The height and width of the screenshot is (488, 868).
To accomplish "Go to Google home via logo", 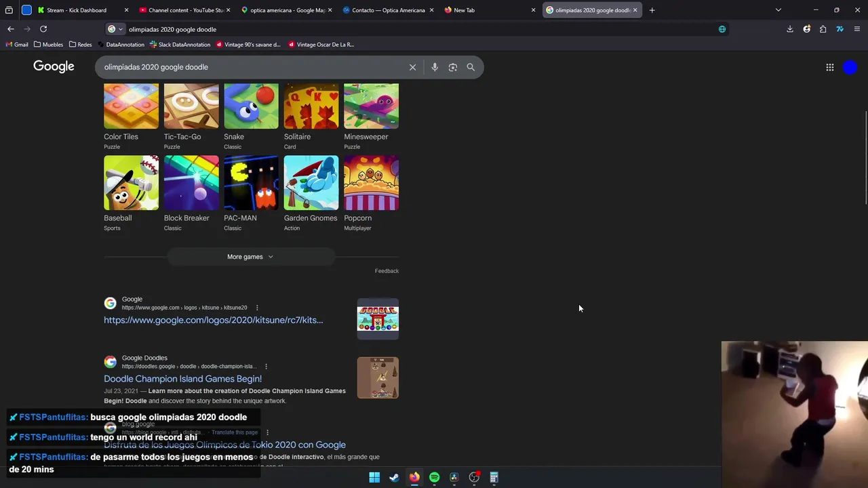I will pos(54,66).
